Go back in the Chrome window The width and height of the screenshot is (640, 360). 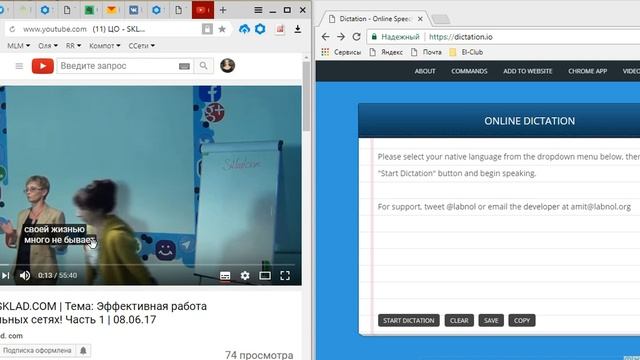325,37
